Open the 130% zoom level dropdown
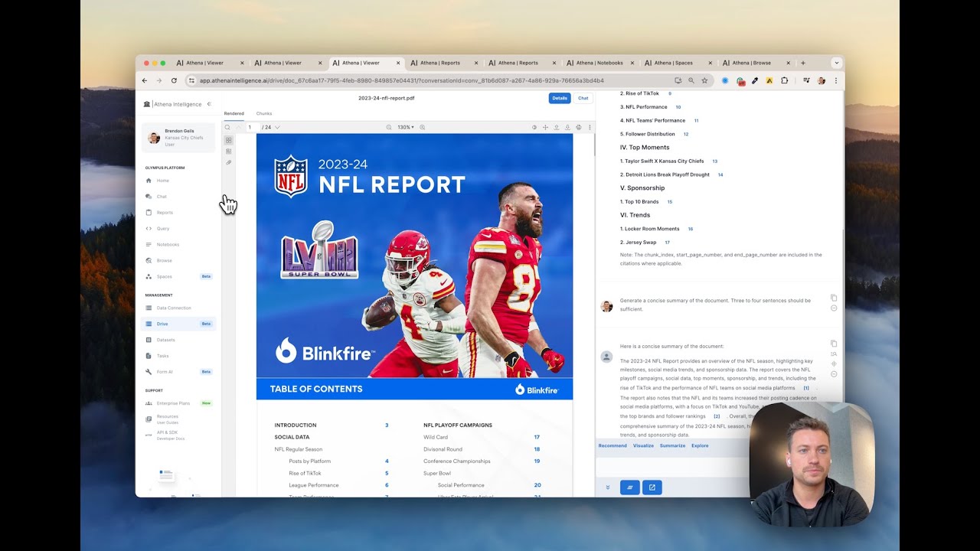 [405, 127]
